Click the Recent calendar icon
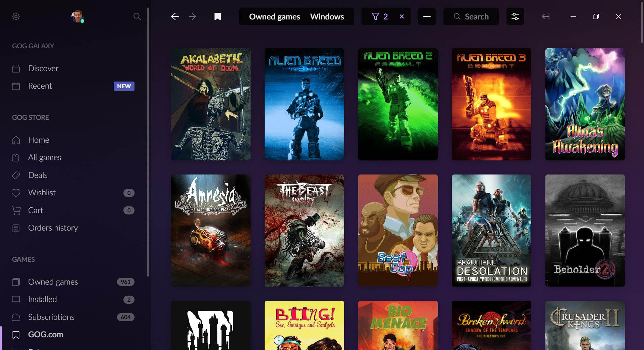Image resolution: width=644 pixels, height=350 pixels. (x=16, y=86)
